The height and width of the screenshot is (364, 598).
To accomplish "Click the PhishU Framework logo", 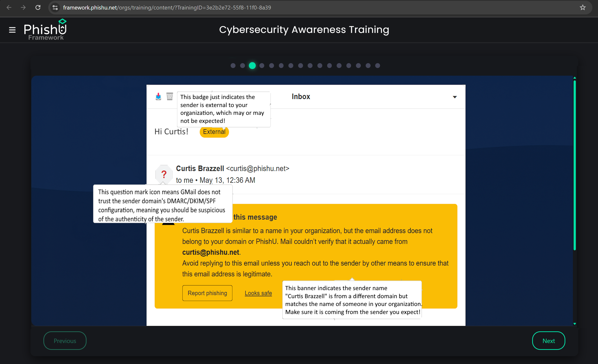I will 45,30.
